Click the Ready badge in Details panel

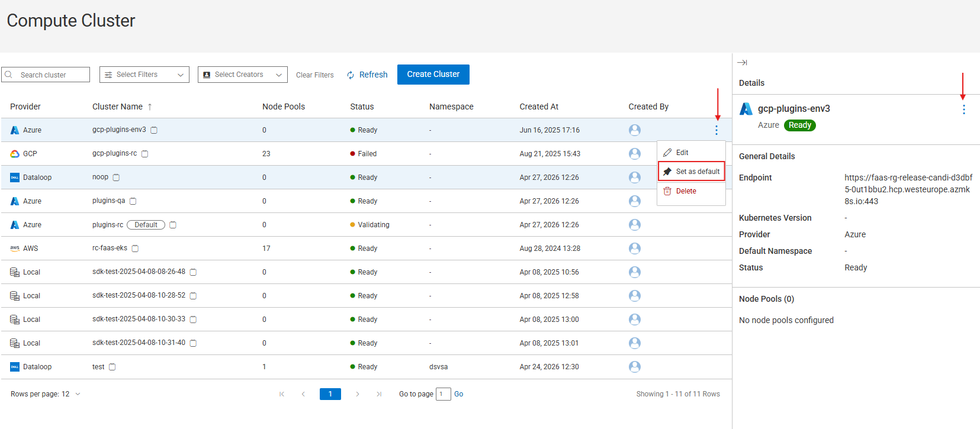pos(800,125)
